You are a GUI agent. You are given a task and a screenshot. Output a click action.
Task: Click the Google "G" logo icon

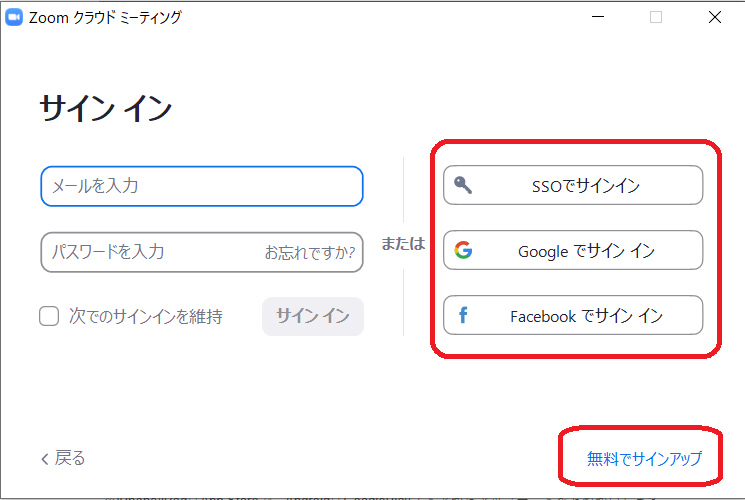462,250
